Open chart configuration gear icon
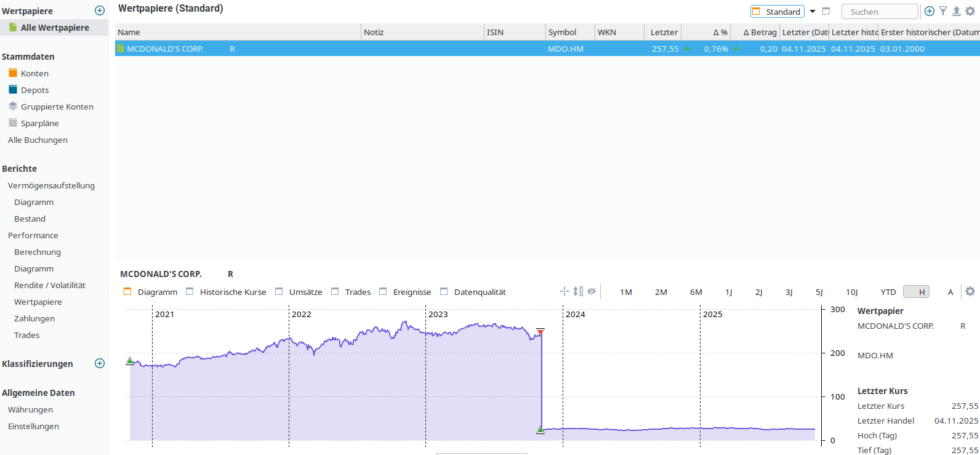The image size is (980, 455). tap(970, 291)
